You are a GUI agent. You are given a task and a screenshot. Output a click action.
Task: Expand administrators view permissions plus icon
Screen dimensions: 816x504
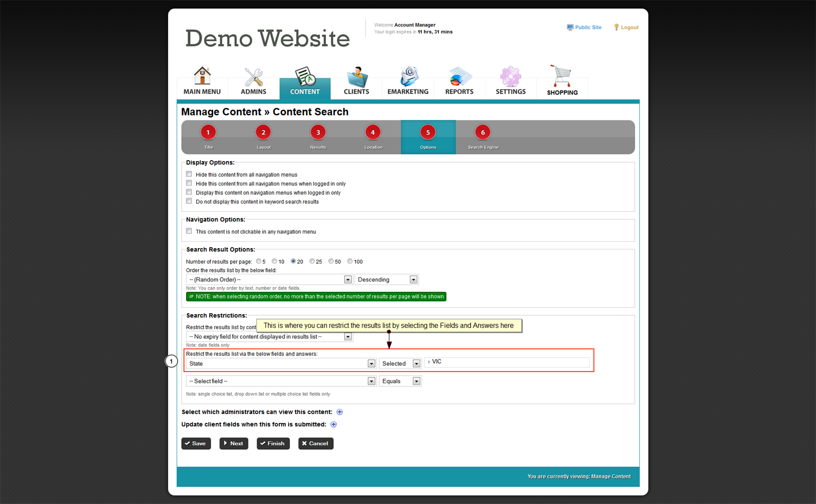(340, 412)
